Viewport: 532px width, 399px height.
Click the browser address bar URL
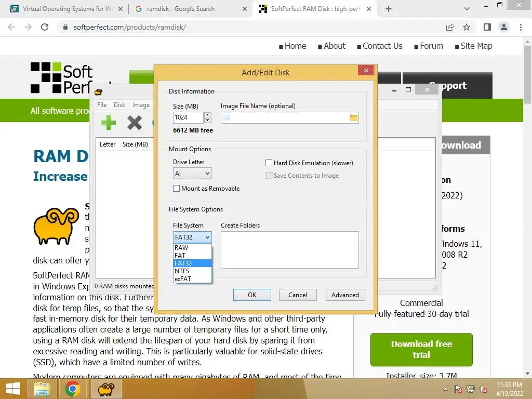[129, 27]
